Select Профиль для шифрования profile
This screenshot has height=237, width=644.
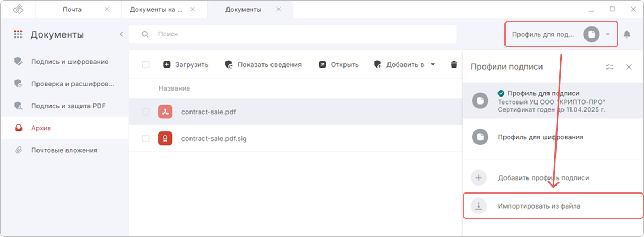click(553, 137)
